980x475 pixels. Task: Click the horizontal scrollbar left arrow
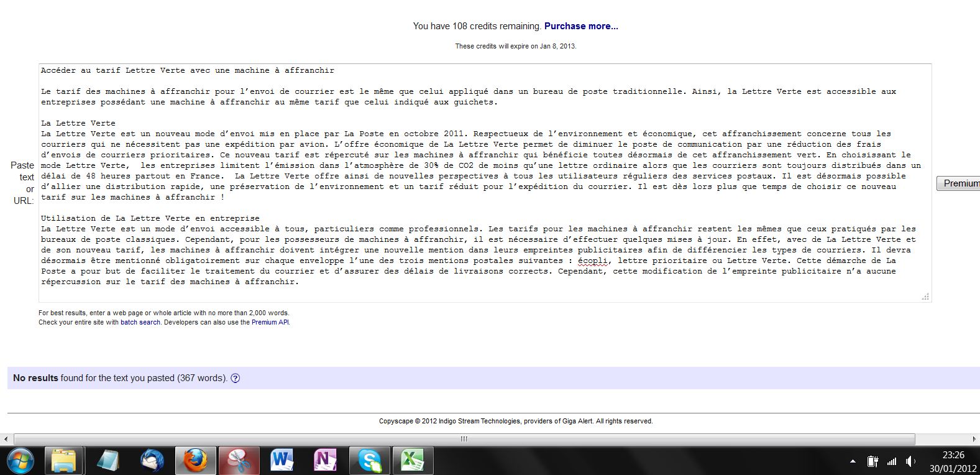click(x=6, y=439)
